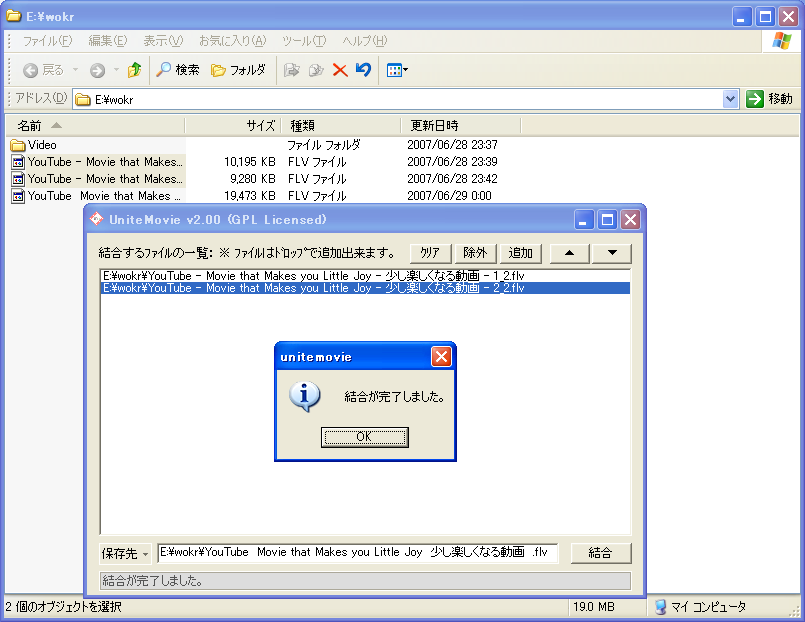Click the 移動 Go button

coord(769,99)
